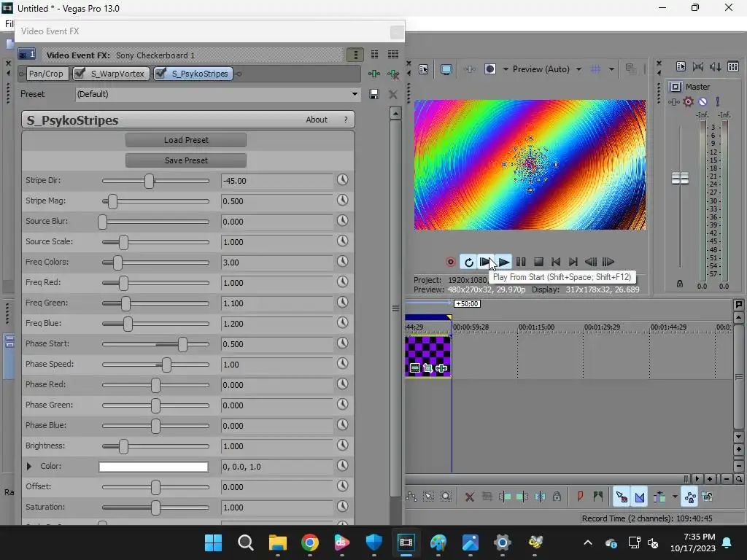
Task: Open Google Chrome from the taskbar
Action: pos(309,542)
